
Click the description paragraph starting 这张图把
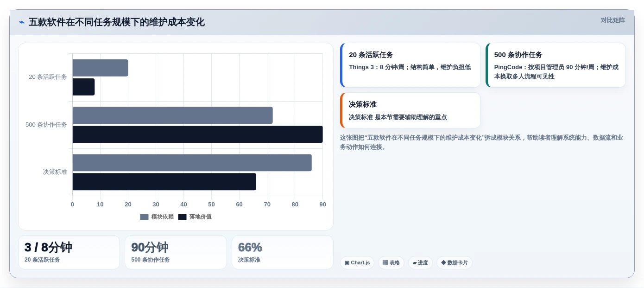[x=481, y=142]
